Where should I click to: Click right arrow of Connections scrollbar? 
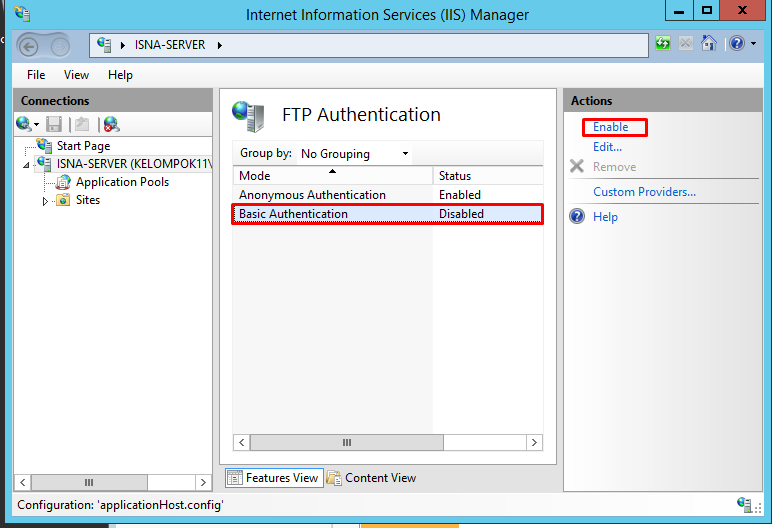click(x=203, y=482)
